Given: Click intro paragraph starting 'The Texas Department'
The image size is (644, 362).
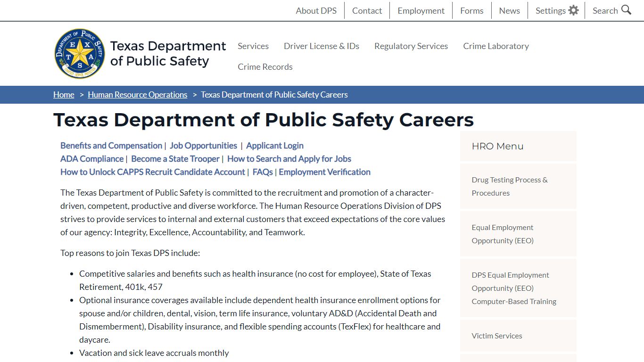Looking at the screenshot, I should pos(253,213).
